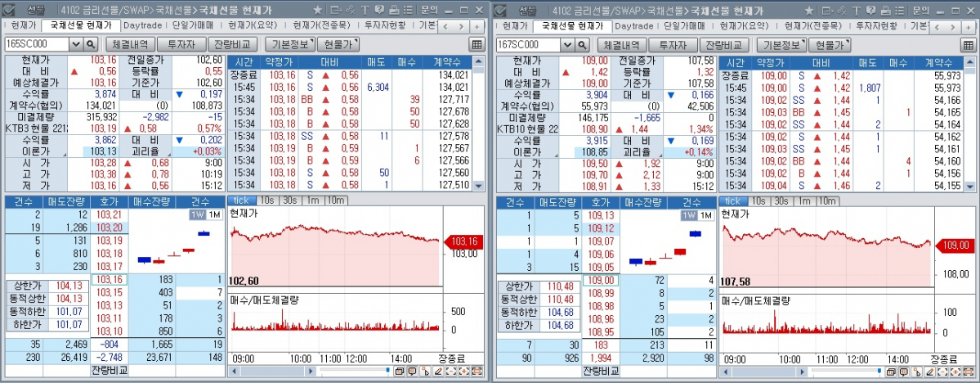Search symbol using magnifier in right window

click(x=582, y=44)
